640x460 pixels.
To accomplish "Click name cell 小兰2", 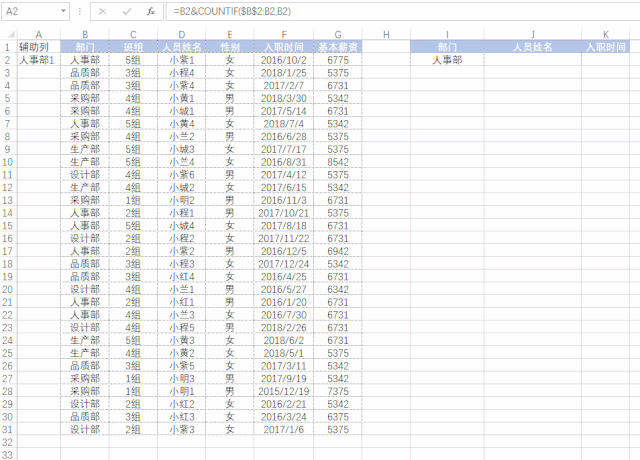I will (x=182, y=136).
